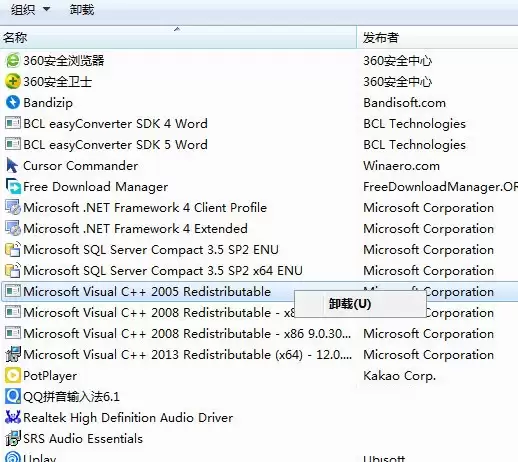Select Microsoft .NET Framework 4 Client Profile
The width and height of the screenshot is (518, 462).
point(145,208)
